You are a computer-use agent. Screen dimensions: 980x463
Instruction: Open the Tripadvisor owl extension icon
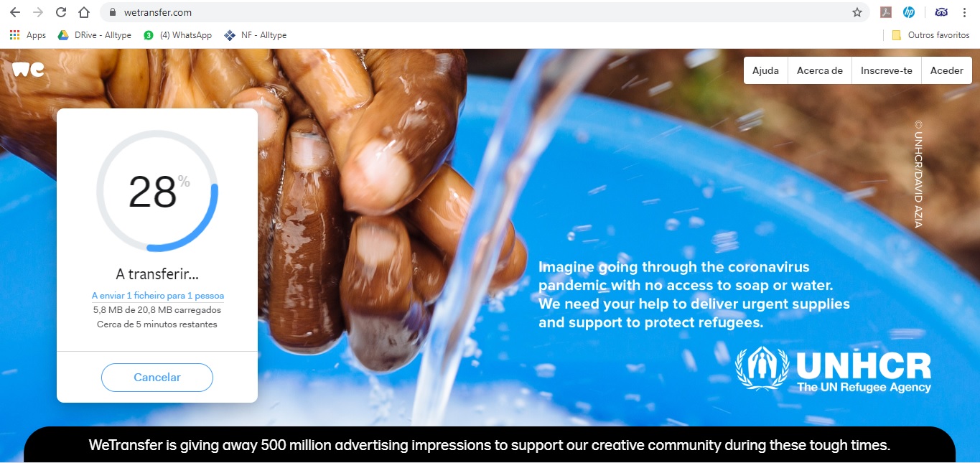[941, 12]
